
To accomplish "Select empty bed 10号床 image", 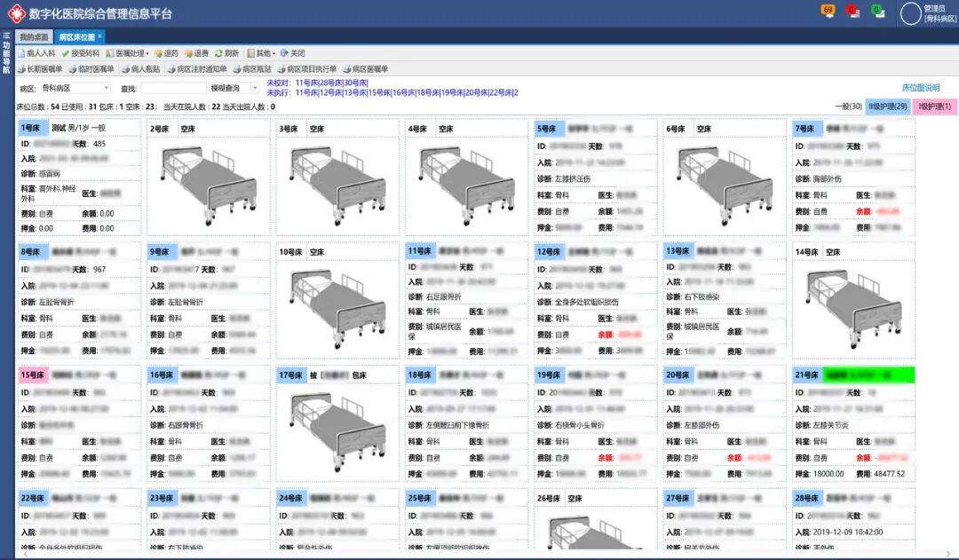I will coord(337,308).
